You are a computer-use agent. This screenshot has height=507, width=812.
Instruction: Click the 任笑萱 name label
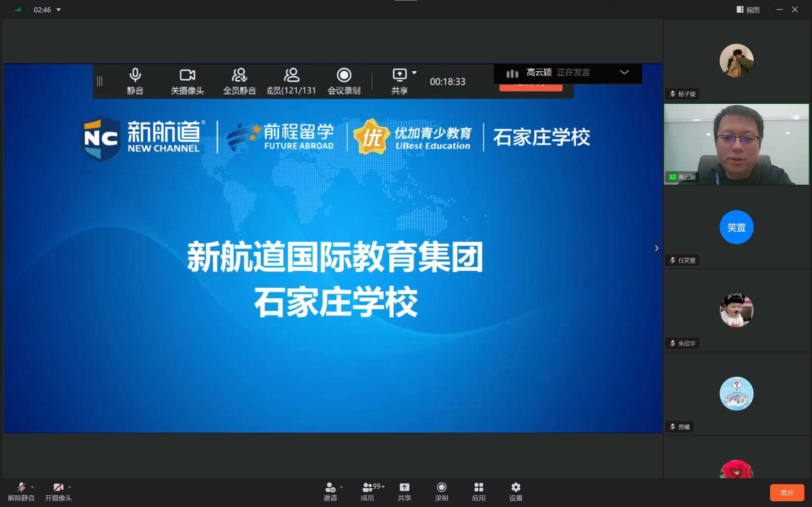(687, 261)
